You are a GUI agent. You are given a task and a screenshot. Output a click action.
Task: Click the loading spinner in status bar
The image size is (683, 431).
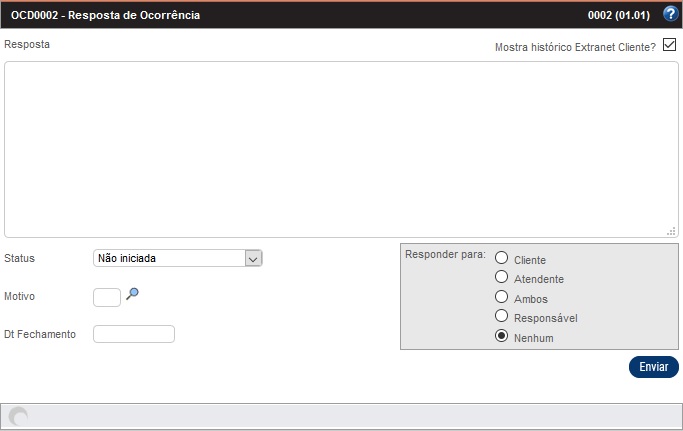click(x=18, y=417)
